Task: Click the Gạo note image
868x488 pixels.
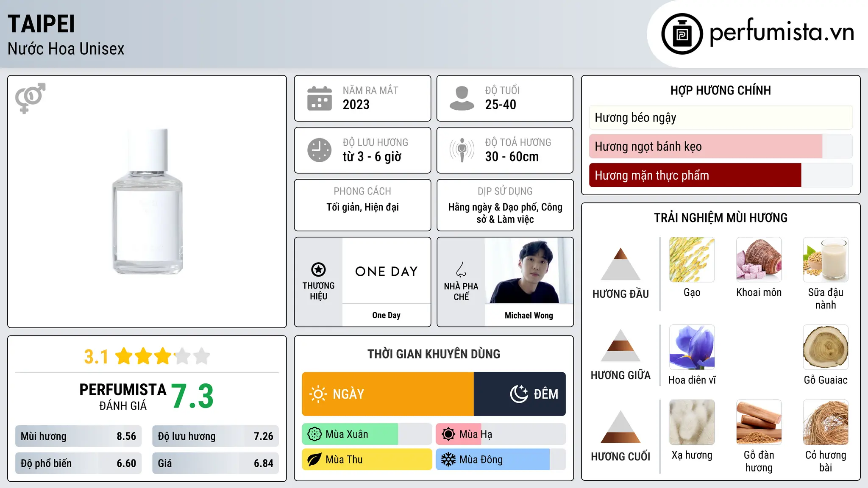Action: click(x=692, y=260)
